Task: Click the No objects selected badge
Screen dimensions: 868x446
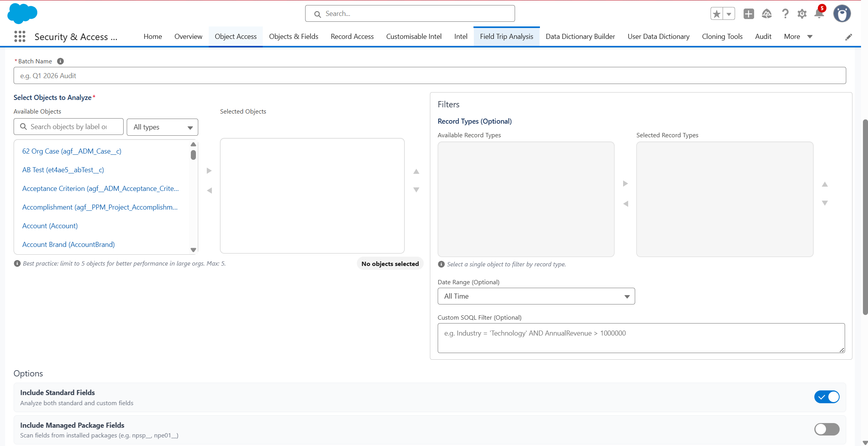Action: click(x=390, y=264)
